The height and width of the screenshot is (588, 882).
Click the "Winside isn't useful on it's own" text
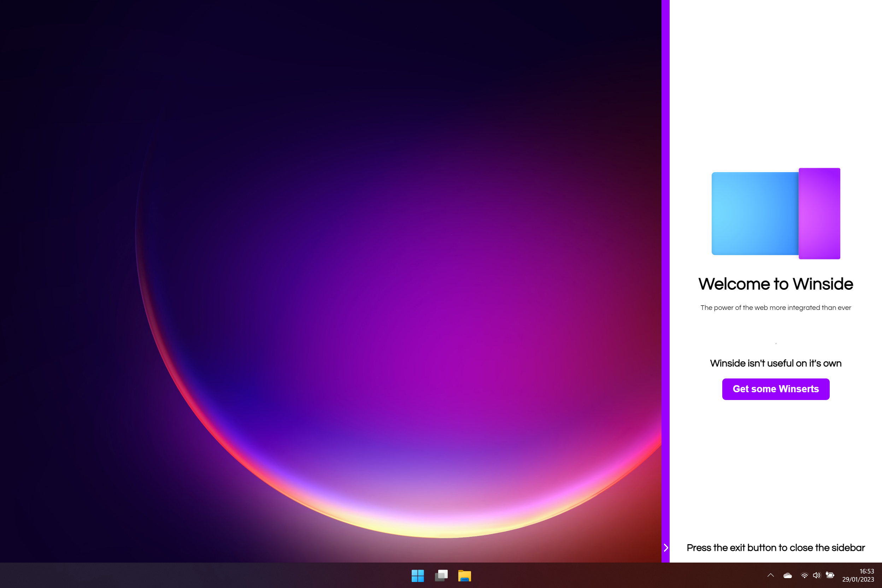[x=776, y=363]
